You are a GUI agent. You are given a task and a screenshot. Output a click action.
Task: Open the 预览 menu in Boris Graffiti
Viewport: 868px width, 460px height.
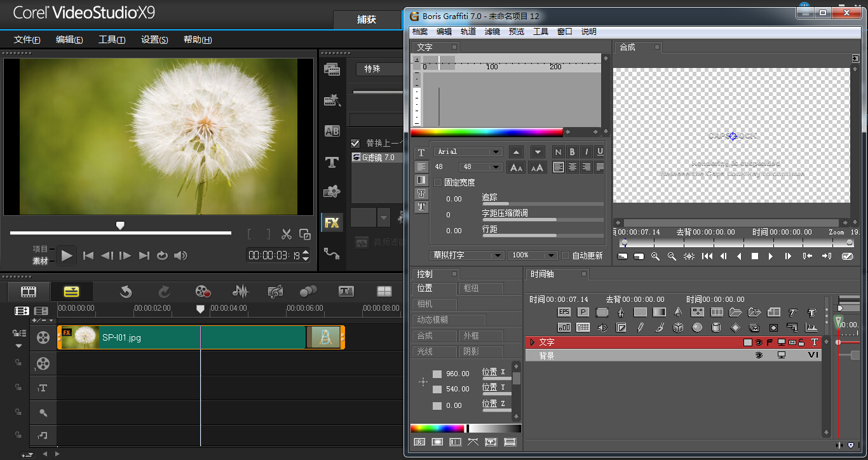517,32
